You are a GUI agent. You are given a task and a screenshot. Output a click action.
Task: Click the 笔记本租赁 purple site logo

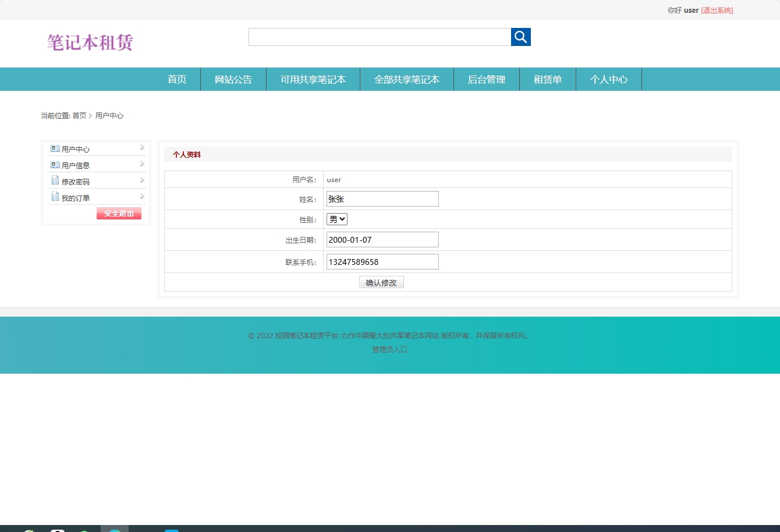pos(90,42)
